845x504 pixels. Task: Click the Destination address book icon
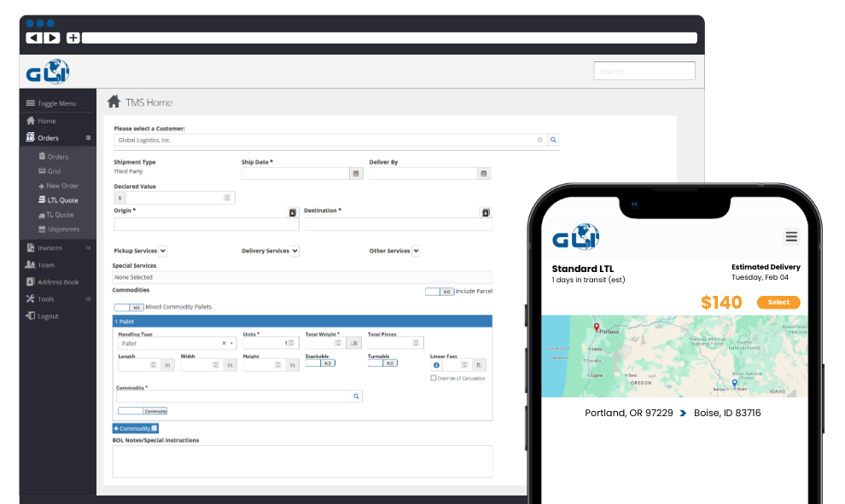click(486, 212)
